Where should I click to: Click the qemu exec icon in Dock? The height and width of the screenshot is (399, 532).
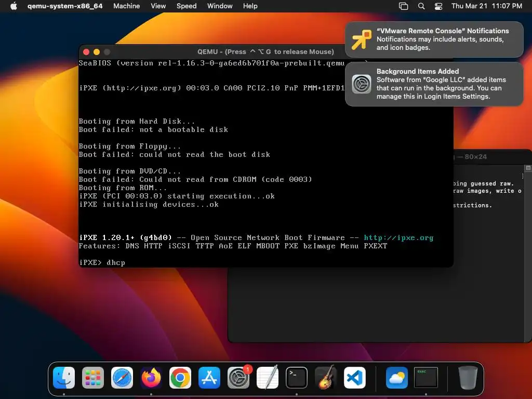pos(426,377)
